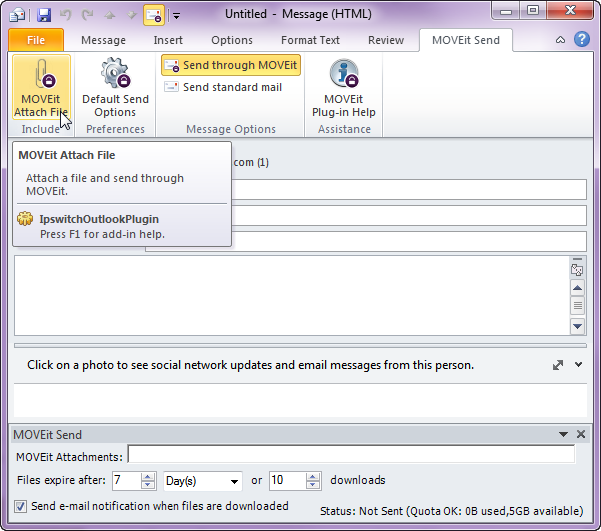Image resolution: width=601 pixels, height=531 pixels.
Task: Expand the People Pane with diagonal arrow icon
Action: point(558,365)
